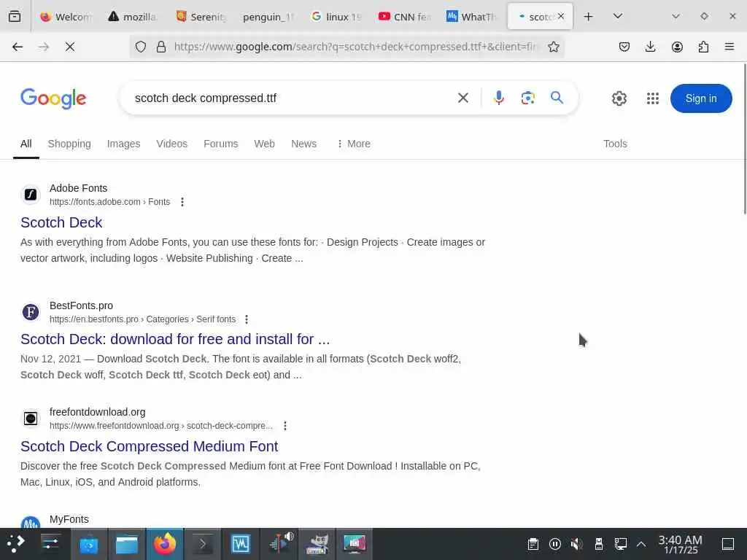Open search Tools options
747x560 pixels.
615,144
